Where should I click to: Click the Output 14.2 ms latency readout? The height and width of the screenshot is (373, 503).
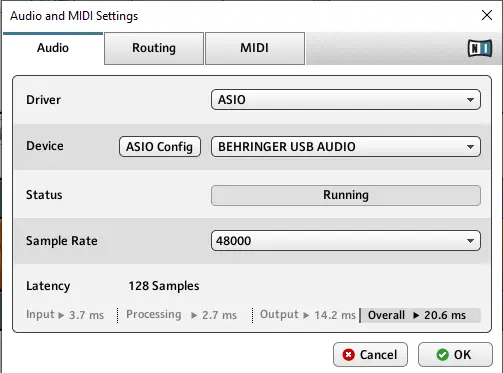[307, 315]
